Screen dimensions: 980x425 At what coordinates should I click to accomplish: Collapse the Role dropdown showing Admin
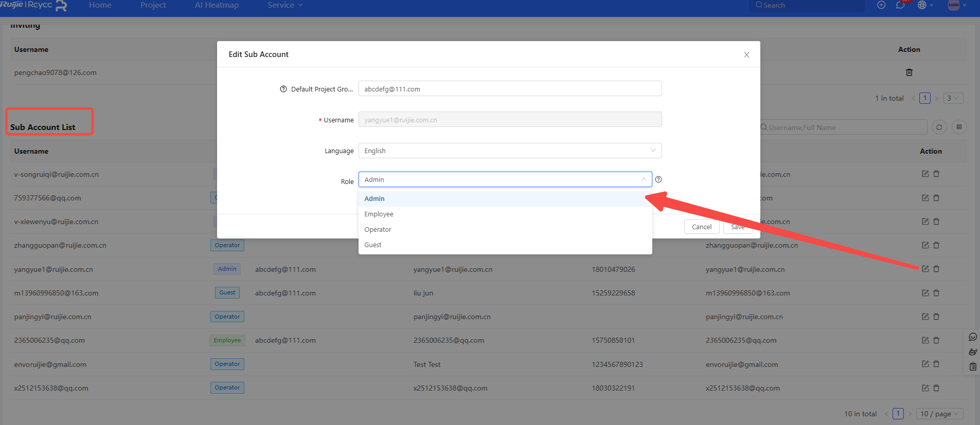(x=505, y=179)
